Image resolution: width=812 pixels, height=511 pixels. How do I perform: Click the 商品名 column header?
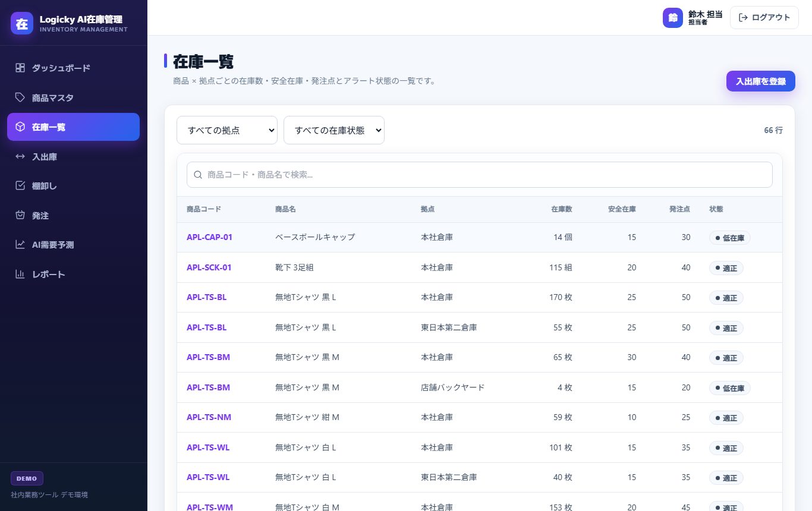[285, 209]
